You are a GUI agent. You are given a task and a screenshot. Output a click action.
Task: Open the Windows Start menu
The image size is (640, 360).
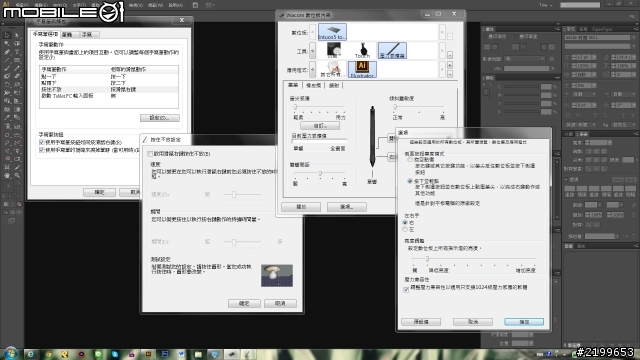point(11,353)
